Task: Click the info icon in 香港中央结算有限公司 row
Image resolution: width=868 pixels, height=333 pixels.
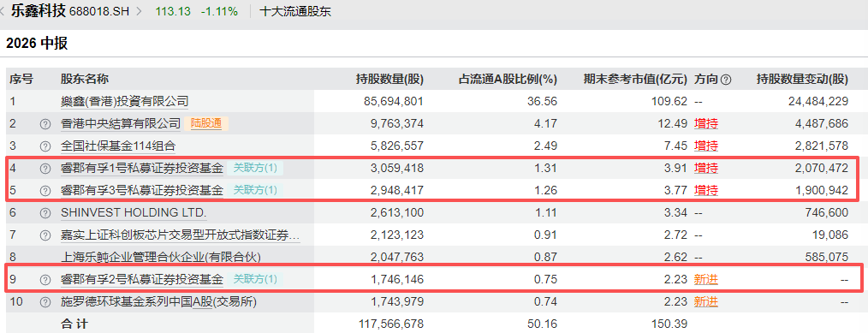Action: click(x=45, y=124)
